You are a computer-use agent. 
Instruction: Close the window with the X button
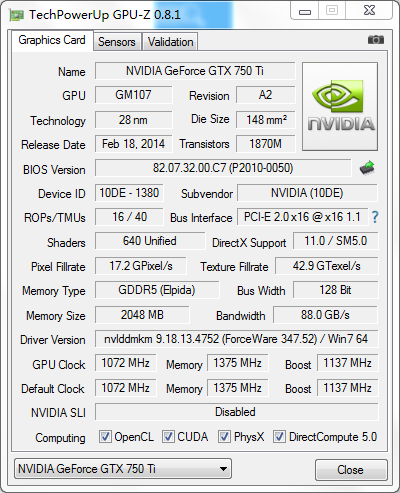[369, 11]
